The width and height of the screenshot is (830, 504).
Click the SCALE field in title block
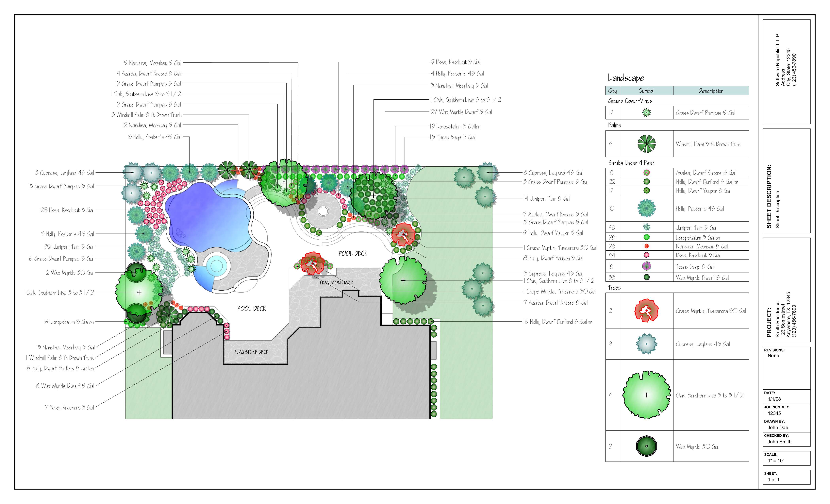(786, 458)
